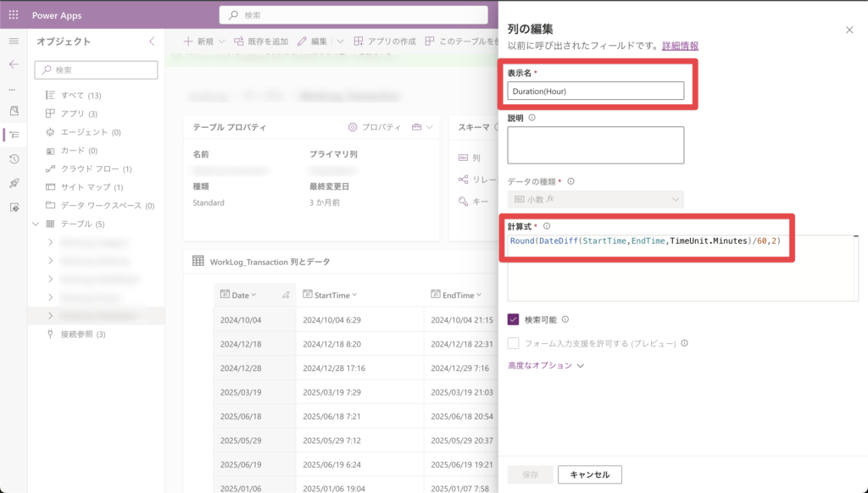Expand 高度なオプション section
Screen dimensions: 868x493
pos(546,366)
